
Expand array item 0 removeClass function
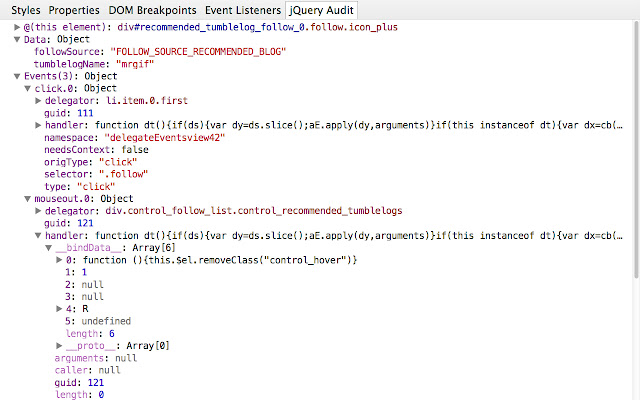pyautogui.click(x=59, y=260)
